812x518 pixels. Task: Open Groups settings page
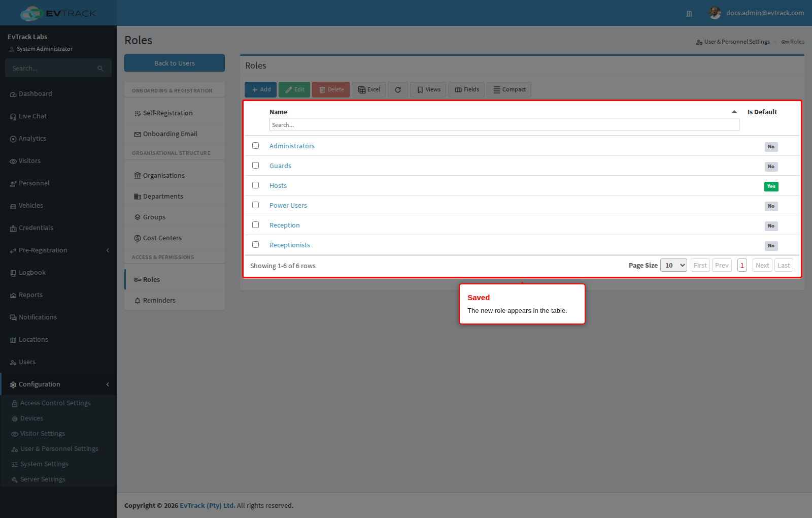[175, 217]
